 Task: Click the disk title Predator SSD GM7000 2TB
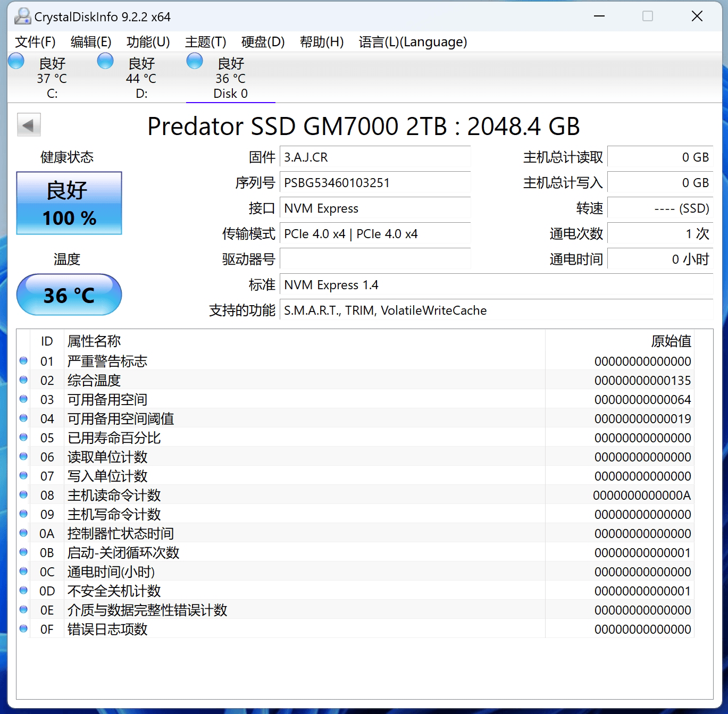364,127
